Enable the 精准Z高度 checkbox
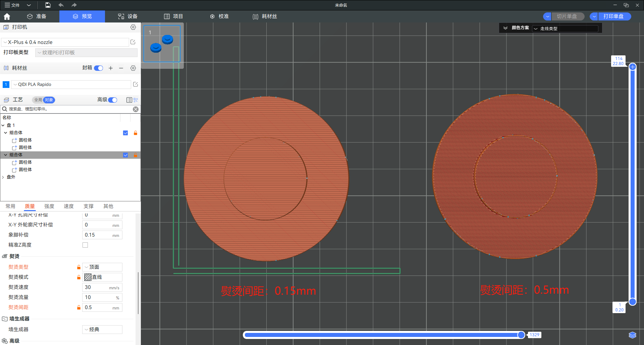The width and height of the screenshot is (644, 345). [85, 245]
